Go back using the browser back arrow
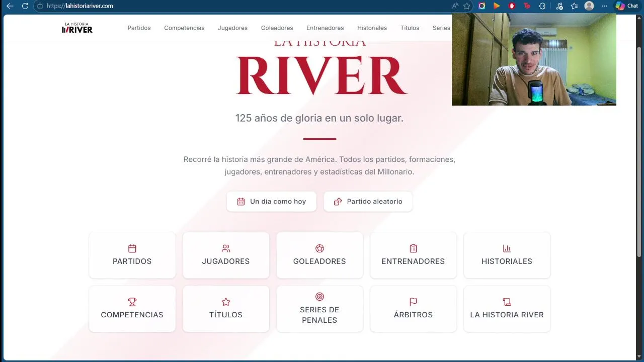644x362 pixels. (10, 6)
